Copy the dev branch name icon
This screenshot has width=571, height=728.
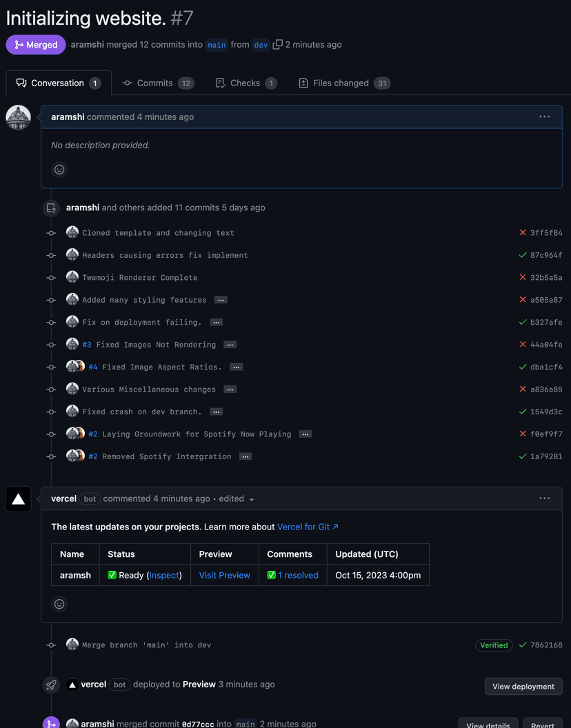pyautogui.click(x=278, y=45)
